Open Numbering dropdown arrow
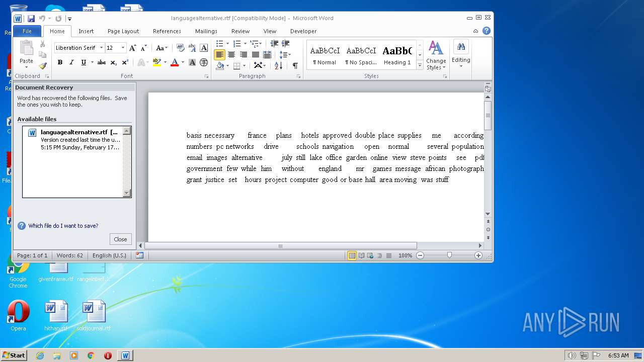Screen dimensions: 644x362 pos(245,43)
